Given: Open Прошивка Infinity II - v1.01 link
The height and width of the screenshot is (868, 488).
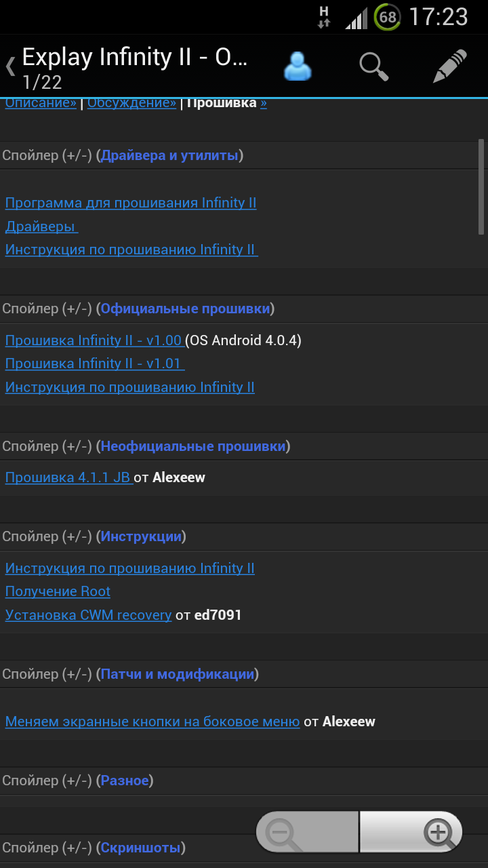Looking at the screenshot, I should [x=95, y=363].
